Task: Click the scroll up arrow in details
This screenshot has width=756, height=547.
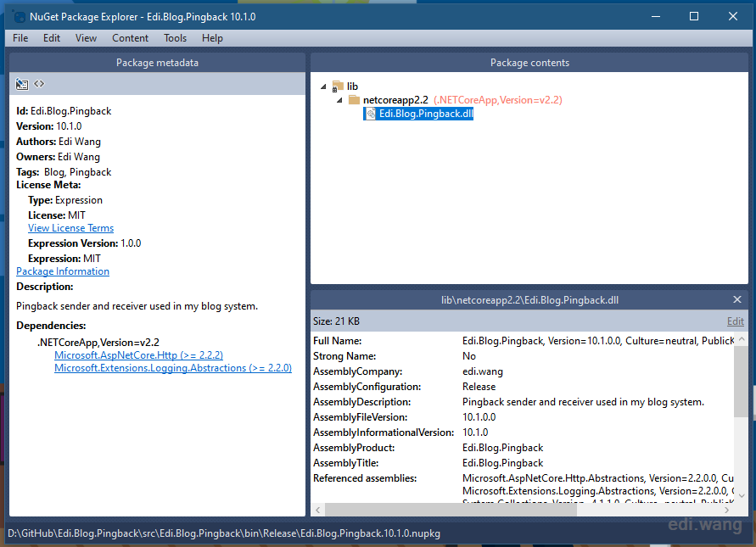Action: (742, 339)
